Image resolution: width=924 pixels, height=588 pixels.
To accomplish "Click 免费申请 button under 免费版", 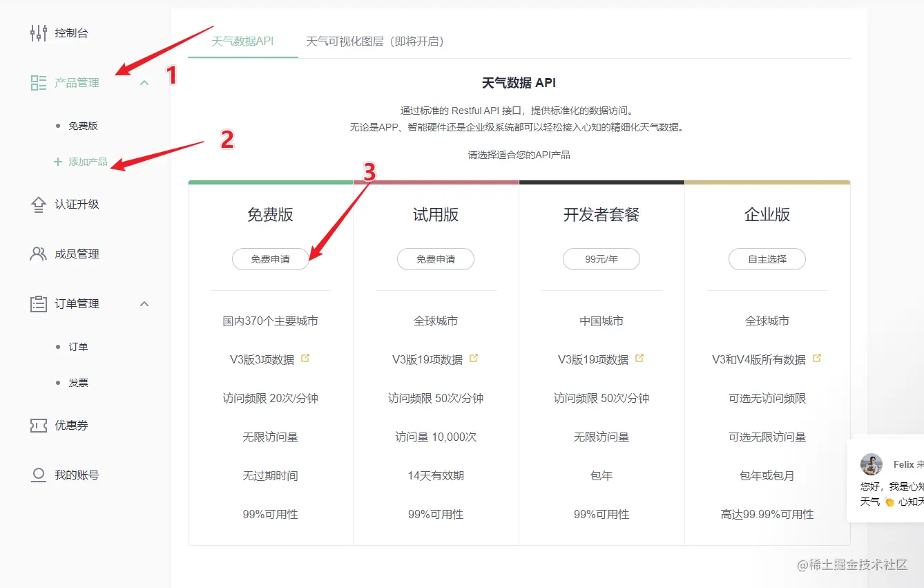I will pos(270,259).
